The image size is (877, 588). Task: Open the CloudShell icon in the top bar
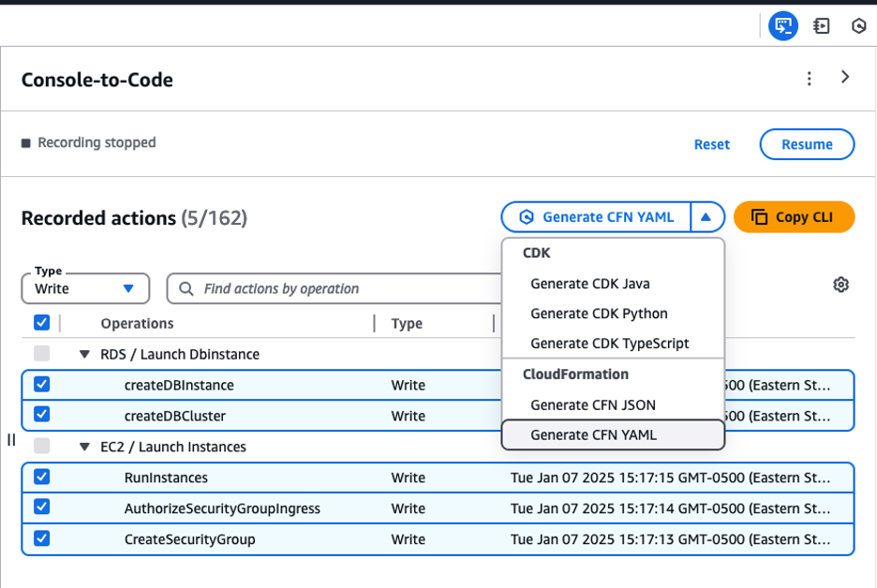coord(858,25)
